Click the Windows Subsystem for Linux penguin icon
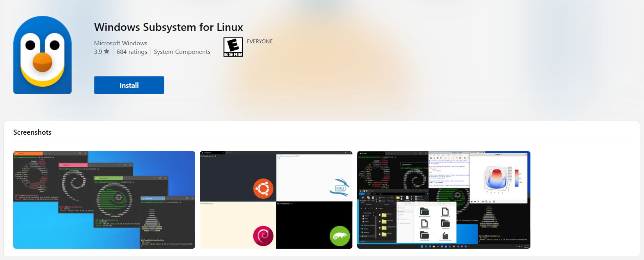 (x=43, y=55)
